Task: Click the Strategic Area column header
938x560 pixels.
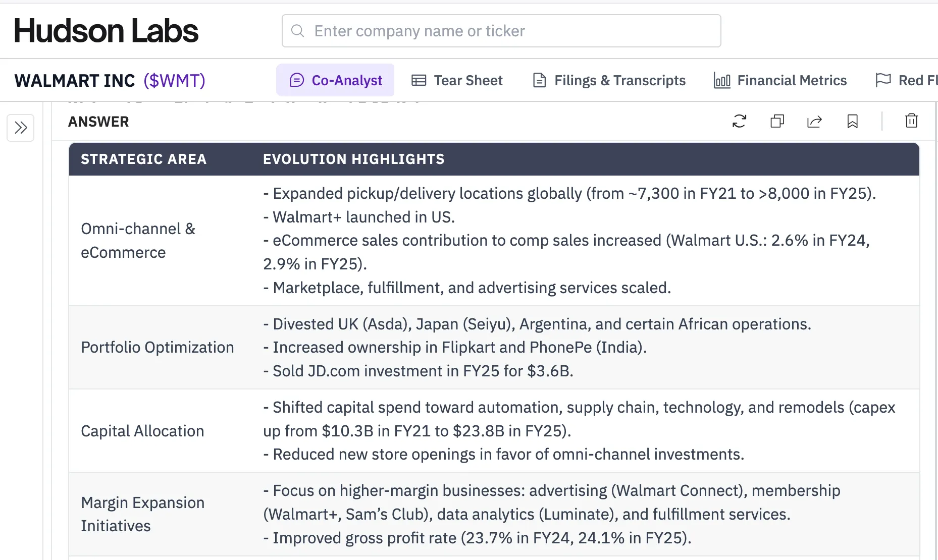Action: (143, 159)
